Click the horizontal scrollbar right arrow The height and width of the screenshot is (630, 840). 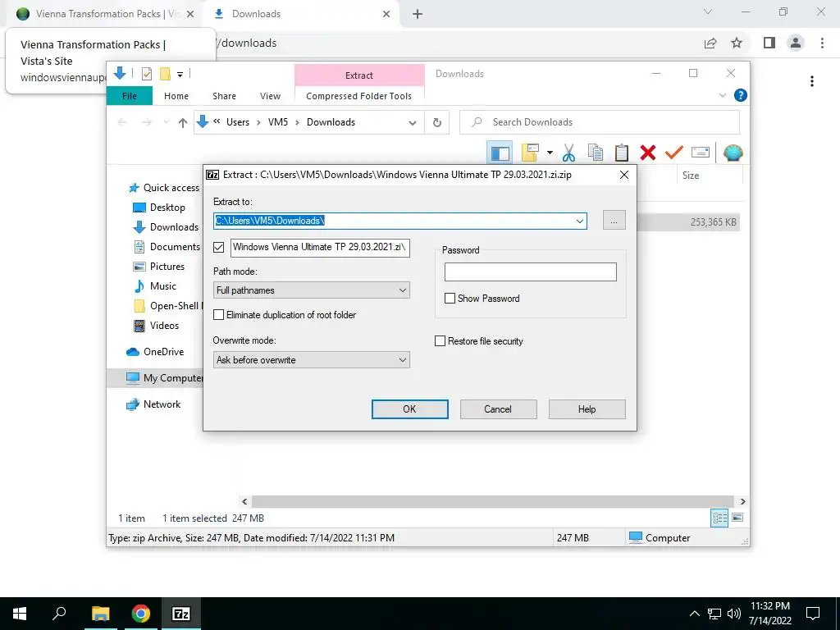tap(742, 501)
